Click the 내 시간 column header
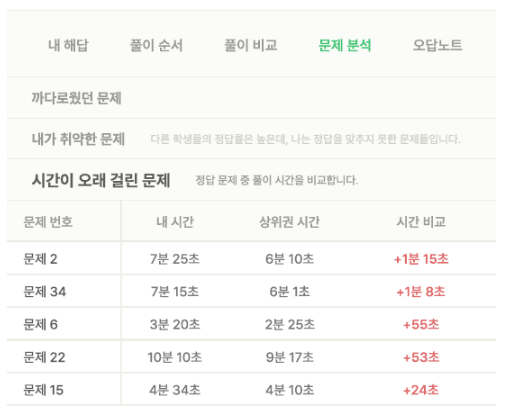The width and height of the screenshot is (509, 417). point(175,222)
